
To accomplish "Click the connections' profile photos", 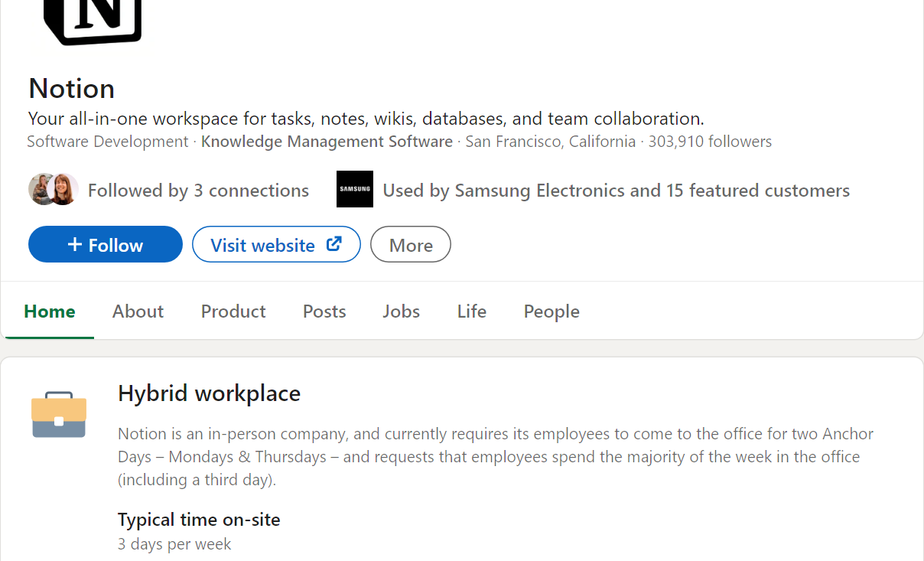I will click(x=54, y=189).
